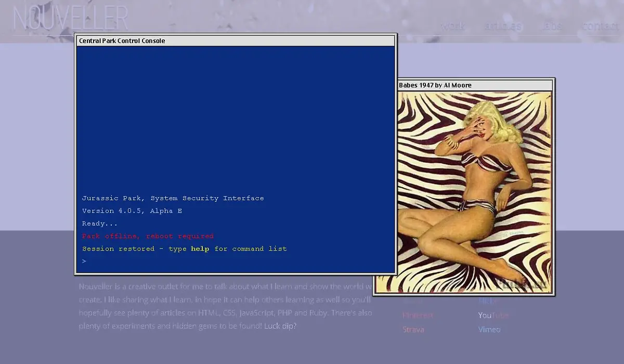This screenshot has width=624, height=364.
Task: Open the Flickr link below the image
Action: (x=488, y=301)
